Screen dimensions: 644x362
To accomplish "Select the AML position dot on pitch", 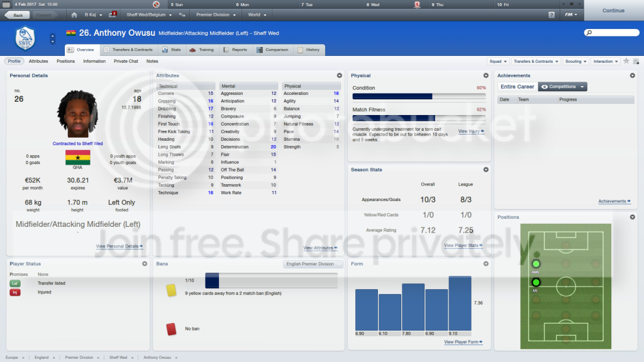I will coord(536,264).
